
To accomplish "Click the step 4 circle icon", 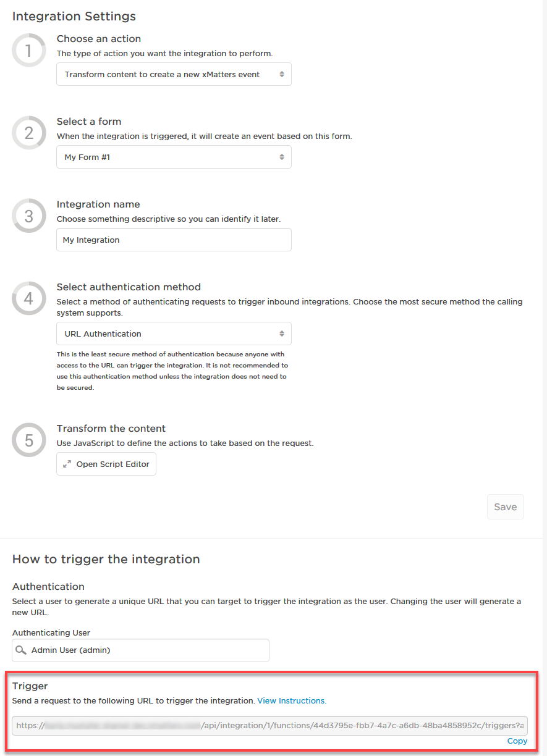I will point(29,298).
